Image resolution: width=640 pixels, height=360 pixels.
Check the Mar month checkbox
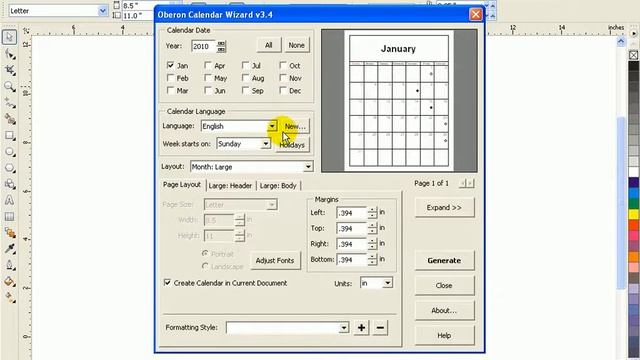[171, 91]
